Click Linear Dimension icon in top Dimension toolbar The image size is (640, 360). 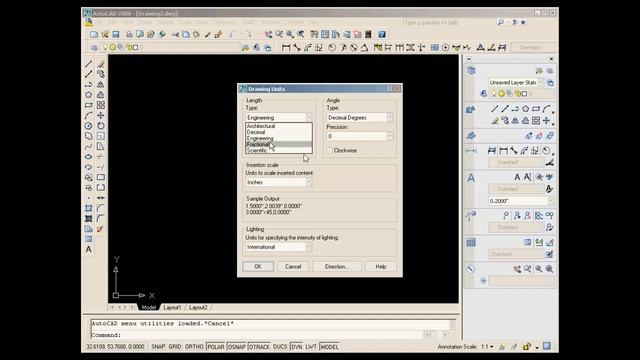[286, 48]
